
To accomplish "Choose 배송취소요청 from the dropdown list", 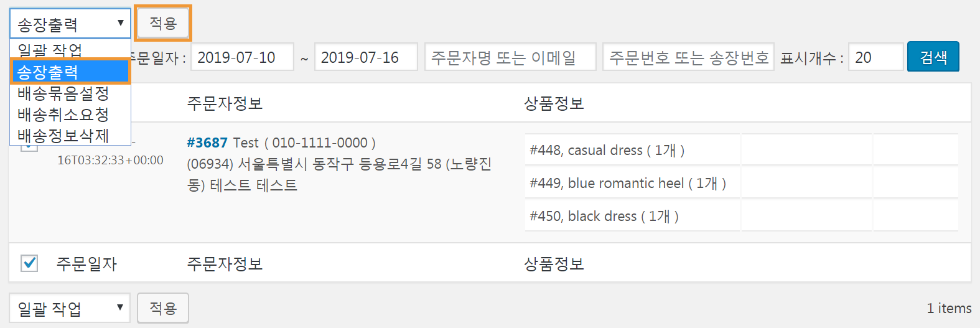I will pos(63,115).
